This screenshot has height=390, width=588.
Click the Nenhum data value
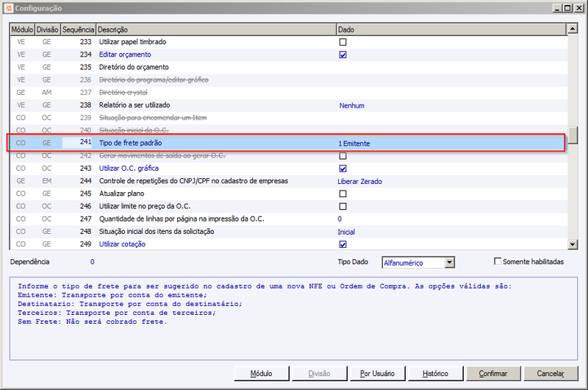[352, 105]
